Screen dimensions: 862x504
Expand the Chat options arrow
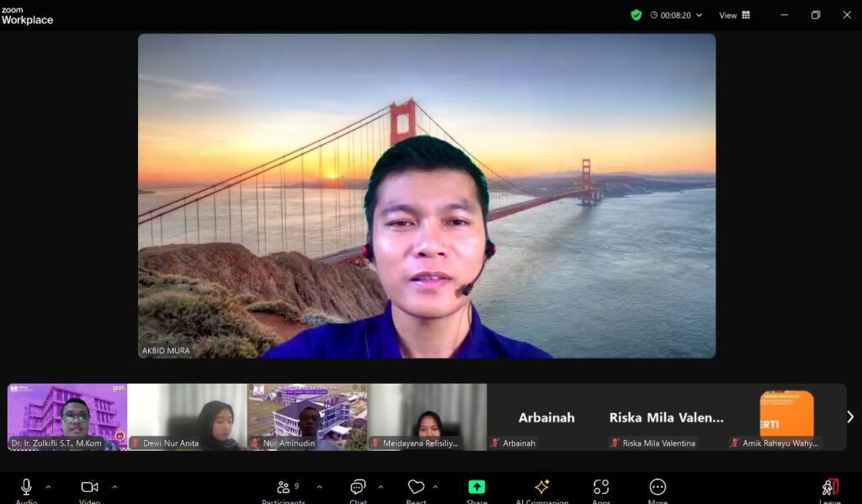380,486
